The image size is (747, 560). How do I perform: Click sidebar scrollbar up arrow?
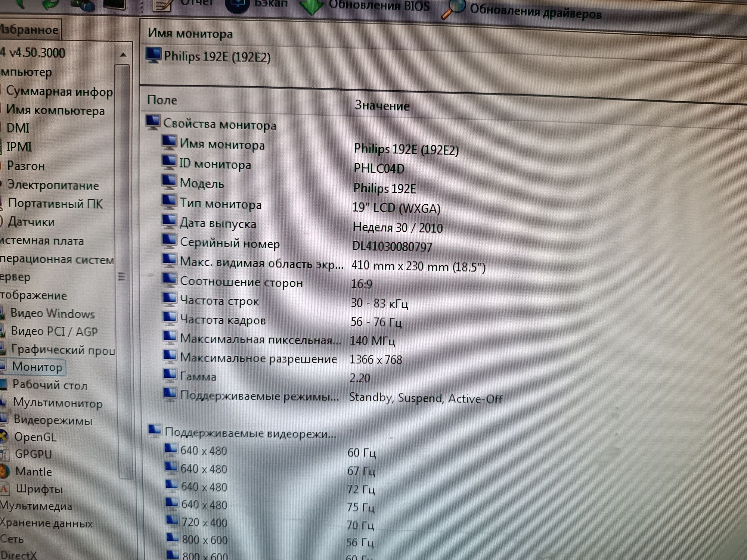point(123,55)
